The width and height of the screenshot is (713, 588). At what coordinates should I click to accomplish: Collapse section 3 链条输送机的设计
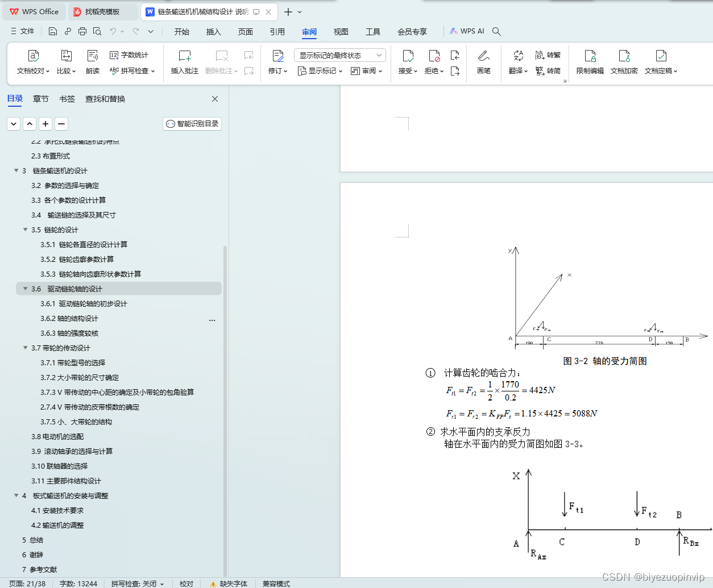pyautogui.click(x=16, y=170)
